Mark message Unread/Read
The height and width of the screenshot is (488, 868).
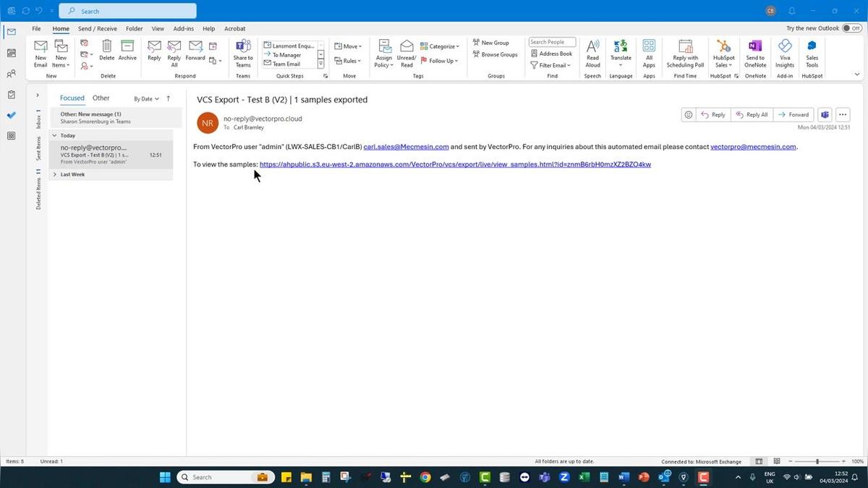point(407,54)
